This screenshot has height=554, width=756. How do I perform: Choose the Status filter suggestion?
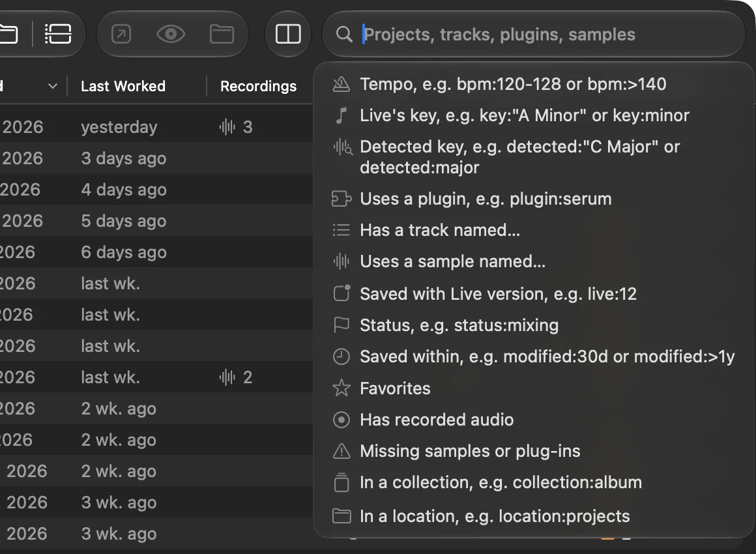point(533,325)
